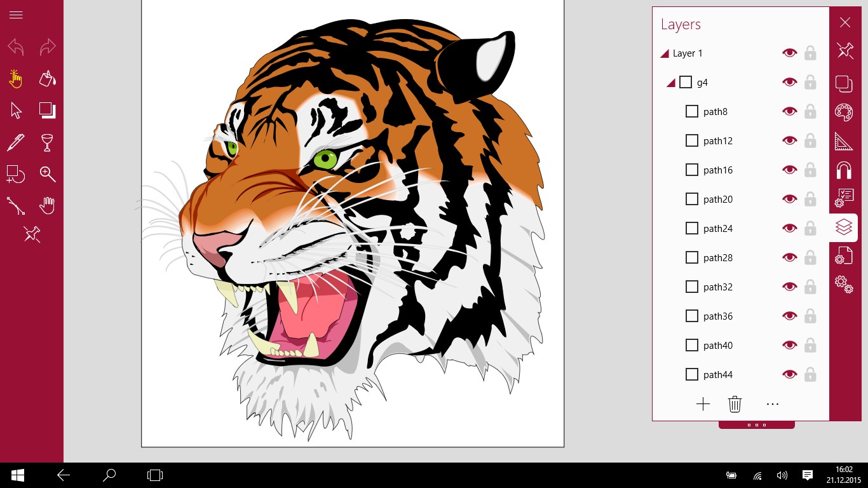The height and width of the screenshot is (488, 868).
Task: Lock the path12 layer
Action: [810, 140]
